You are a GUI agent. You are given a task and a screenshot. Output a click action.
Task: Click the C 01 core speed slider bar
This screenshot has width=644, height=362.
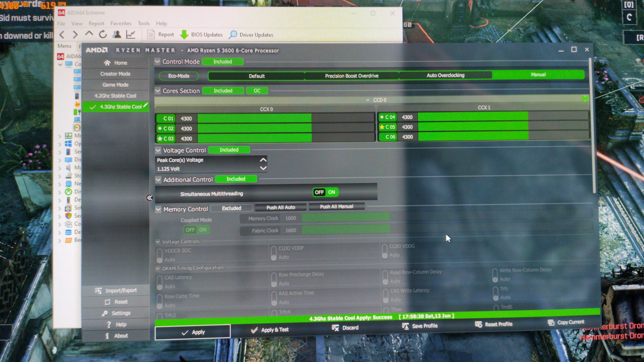pos(286,118)
